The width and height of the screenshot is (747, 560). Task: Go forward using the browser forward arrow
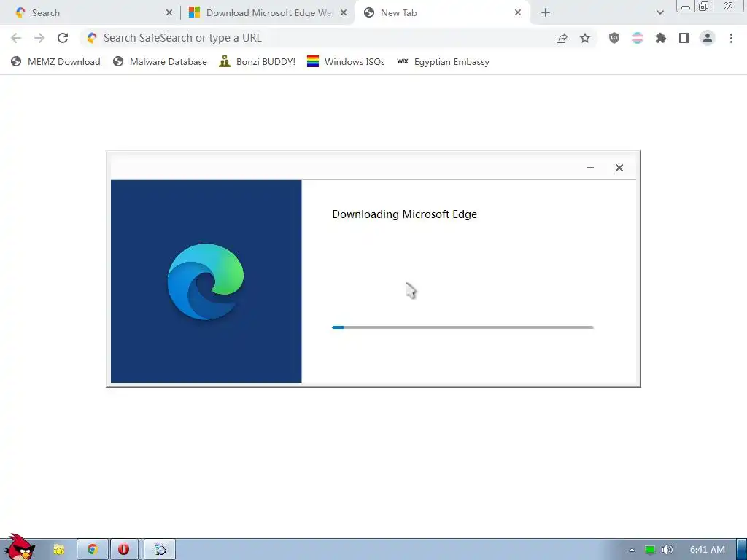(39, 38)
